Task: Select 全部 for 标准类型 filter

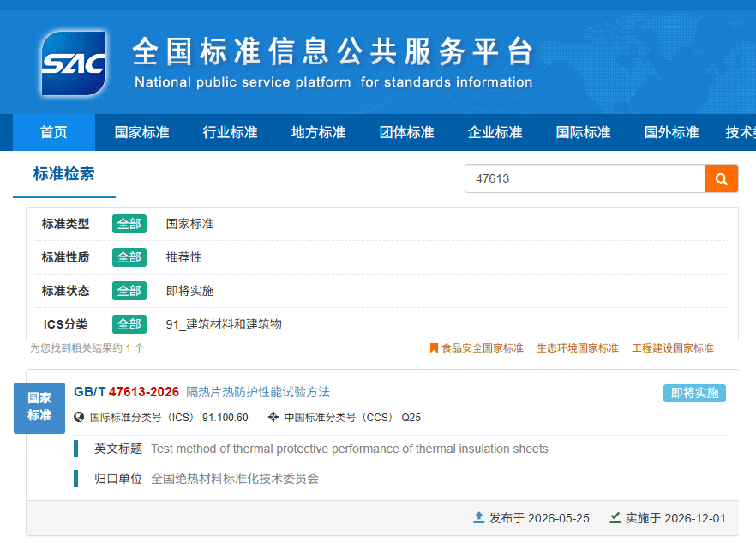Action: pos(129,224)
